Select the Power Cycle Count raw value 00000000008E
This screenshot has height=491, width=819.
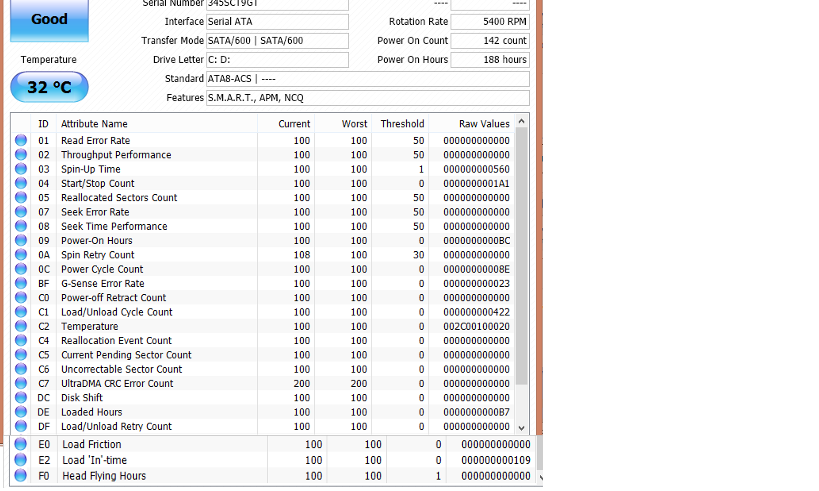pyautogui.click(x=476, y=269)
